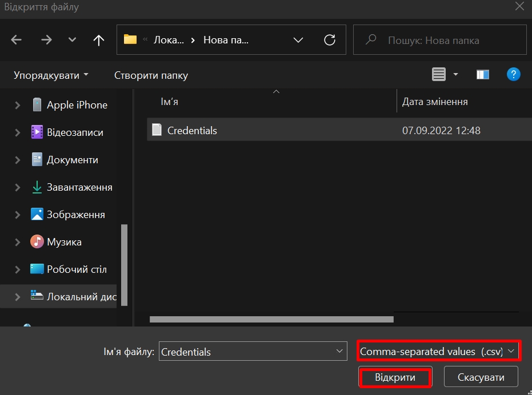Open the help question mark icon
Screen dimensions: 532x395
513,74
